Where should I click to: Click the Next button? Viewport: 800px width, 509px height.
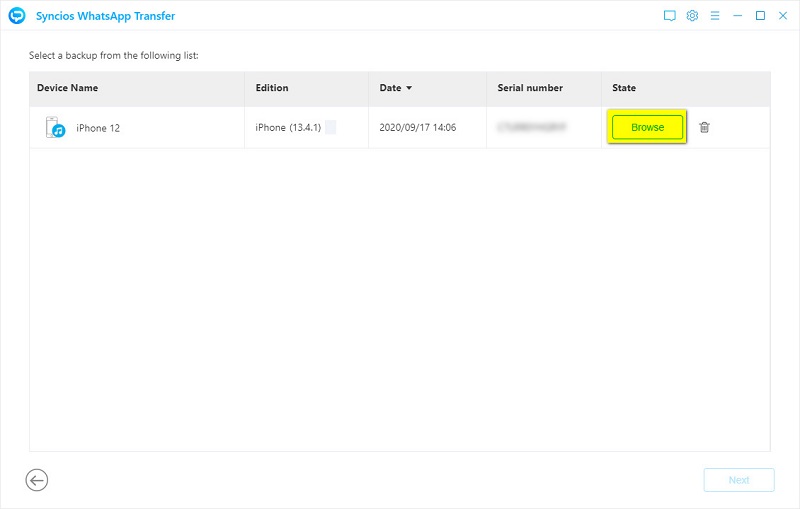tap(739, 480)
